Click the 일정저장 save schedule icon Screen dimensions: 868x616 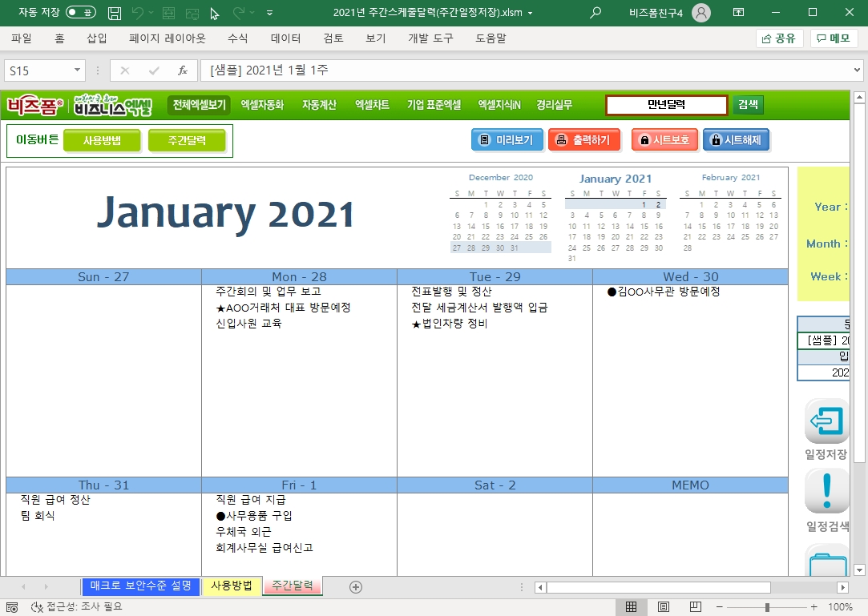pos(826,421)
